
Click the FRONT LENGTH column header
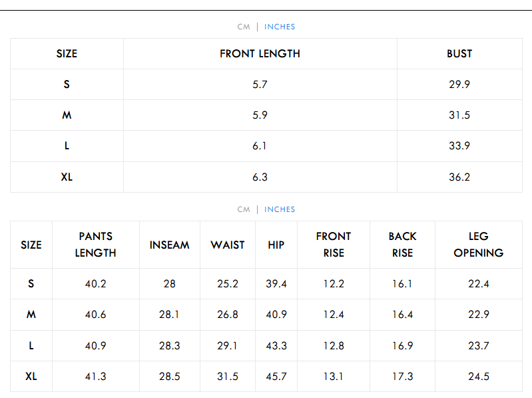(260, 53)
